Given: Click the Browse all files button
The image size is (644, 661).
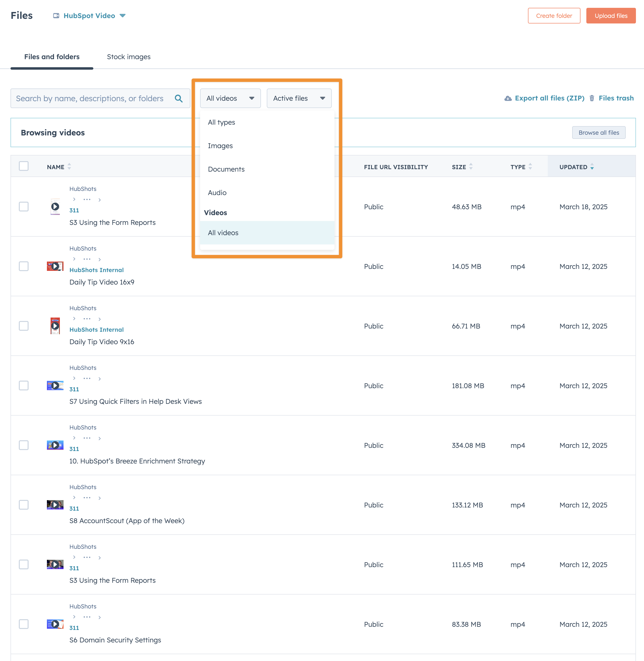Looking at the screenshot, I should (598, 133).
